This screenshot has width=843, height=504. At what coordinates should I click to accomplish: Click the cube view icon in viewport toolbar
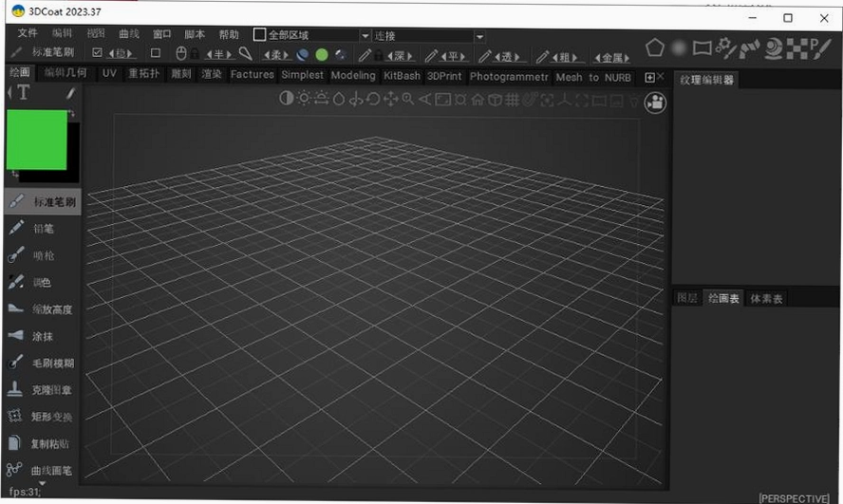click(495, 100)
